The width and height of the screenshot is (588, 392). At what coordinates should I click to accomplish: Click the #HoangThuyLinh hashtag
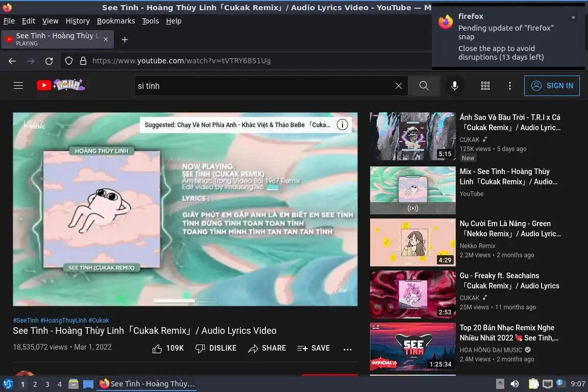pyautogui.click(x=64, y=321)
